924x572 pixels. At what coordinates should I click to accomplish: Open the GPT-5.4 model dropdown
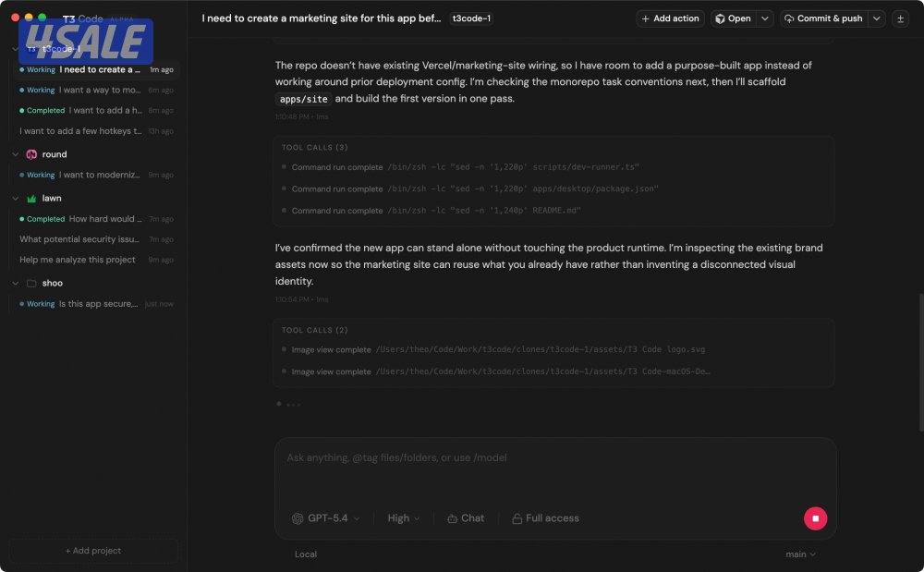click(x=326, y=518)
